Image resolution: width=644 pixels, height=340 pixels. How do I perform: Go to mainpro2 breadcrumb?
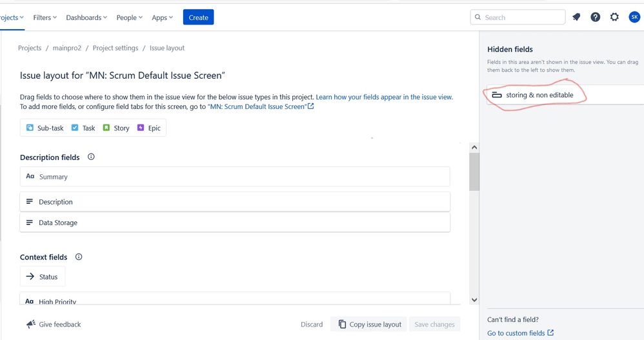[x=67, y=48]
